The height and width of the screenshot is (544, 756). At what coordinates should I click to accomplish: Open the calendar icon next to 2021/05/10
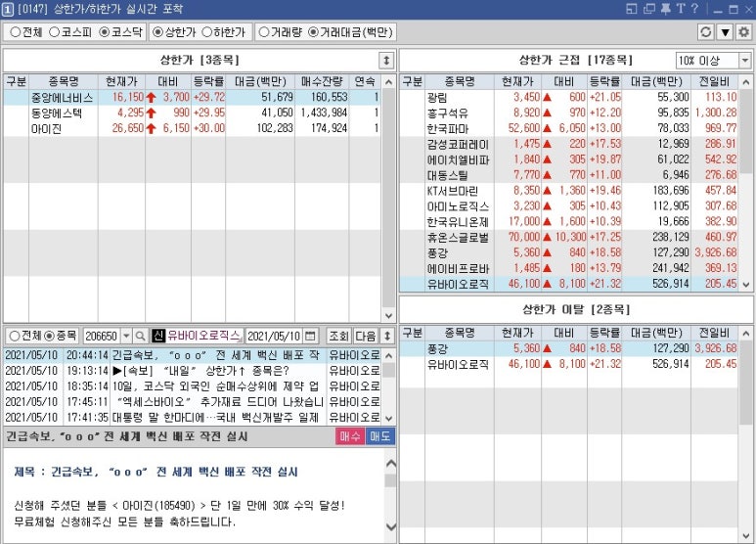pyautogui.click(x=310, y=336)
